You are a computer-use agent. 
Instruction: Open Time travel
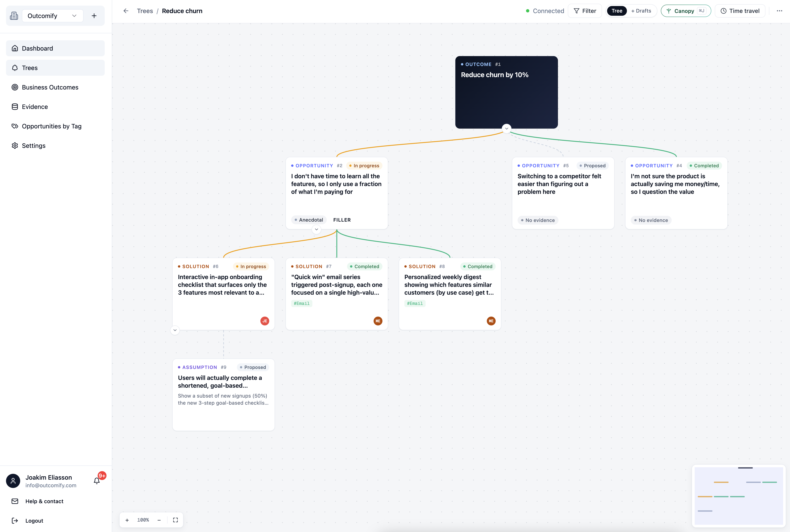pyautogui.click(x=740, y=11)
